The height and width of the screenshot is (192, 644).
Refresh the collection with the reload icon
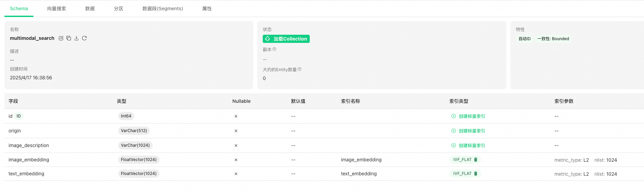pyautogui.click(x=85, y=38)
